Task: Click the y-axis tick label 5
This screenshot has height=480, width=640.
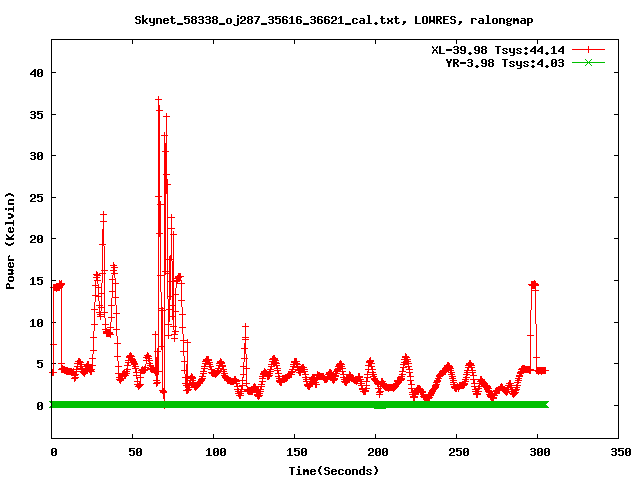Action: (40, 364)
